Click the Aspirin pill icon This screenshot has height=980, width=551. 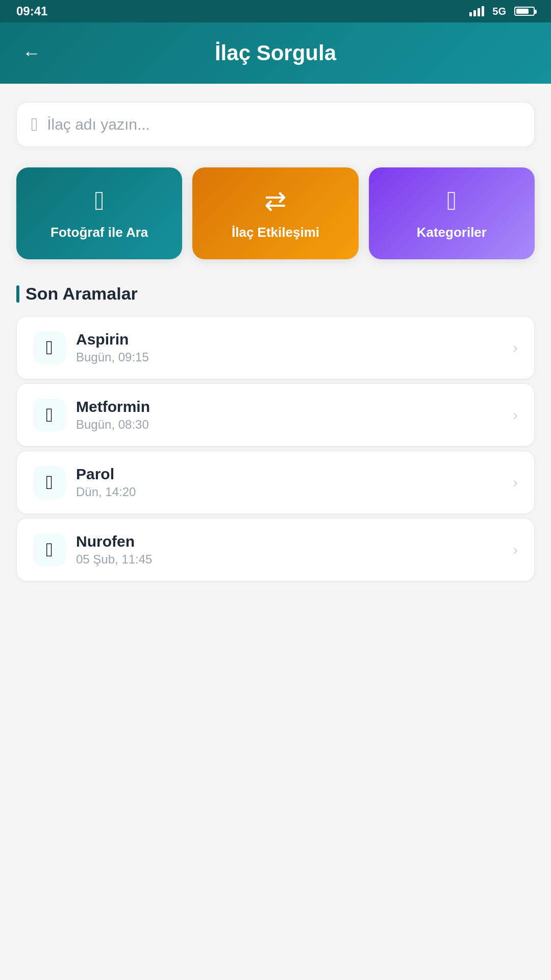[x=49, y=348]
